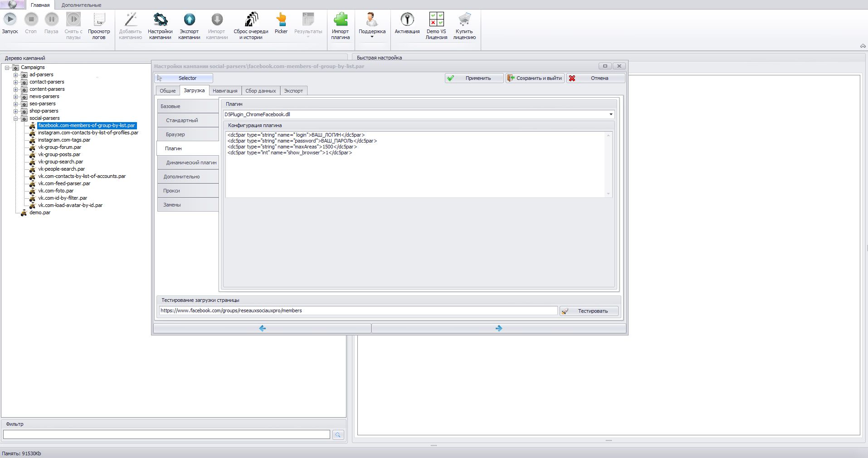868x458 pixels.
Task: Select vk-group-forum.par campaign
Action: pyautogui.click(x=59, y=147)
